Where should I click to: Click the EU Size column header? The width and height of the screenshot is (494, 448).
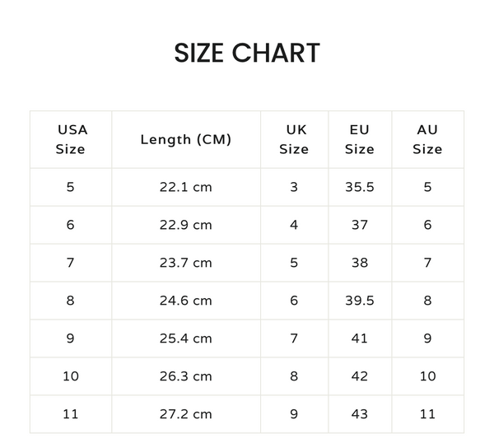(x=360, y=139)
